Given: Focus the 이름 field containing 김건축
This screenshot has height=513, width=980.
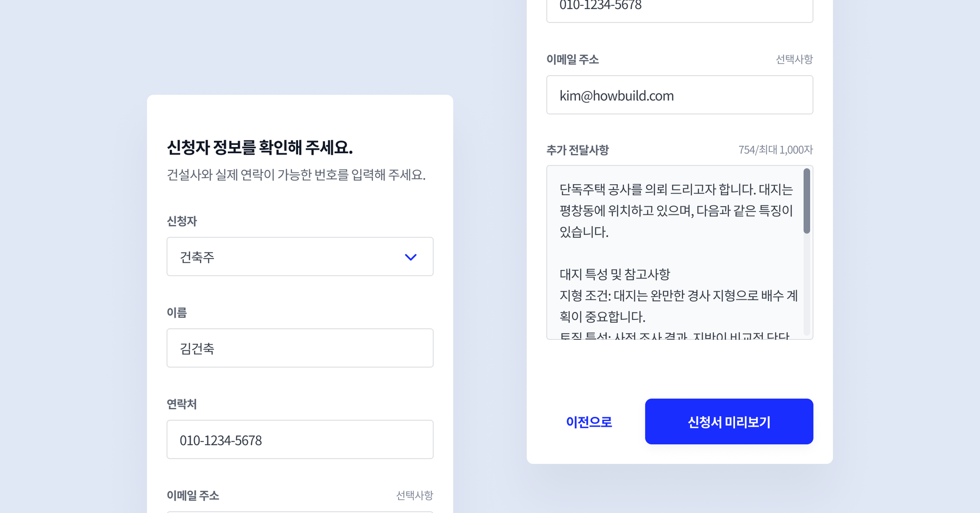Looking at the screenshot, I should click(x=300, y=348).
